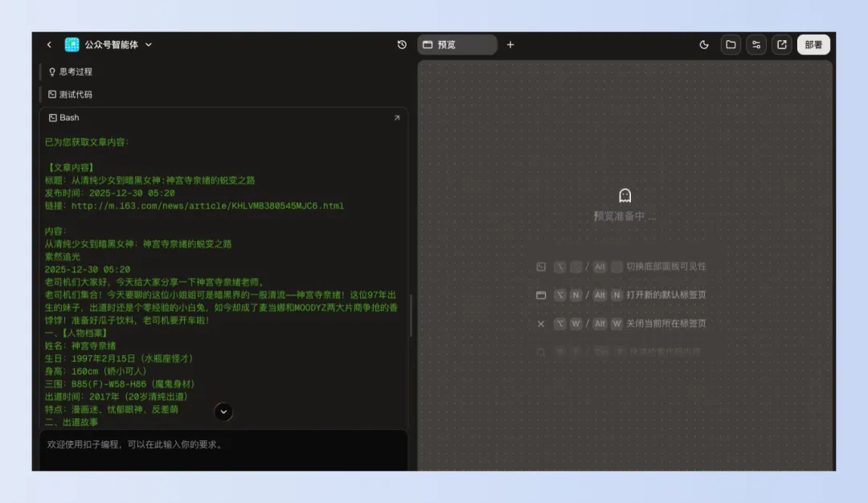This screenshot has height=503, width=868.
Task: Expand the 公众号智能体 project dropdown chevron
Action: tap(149, 45)
